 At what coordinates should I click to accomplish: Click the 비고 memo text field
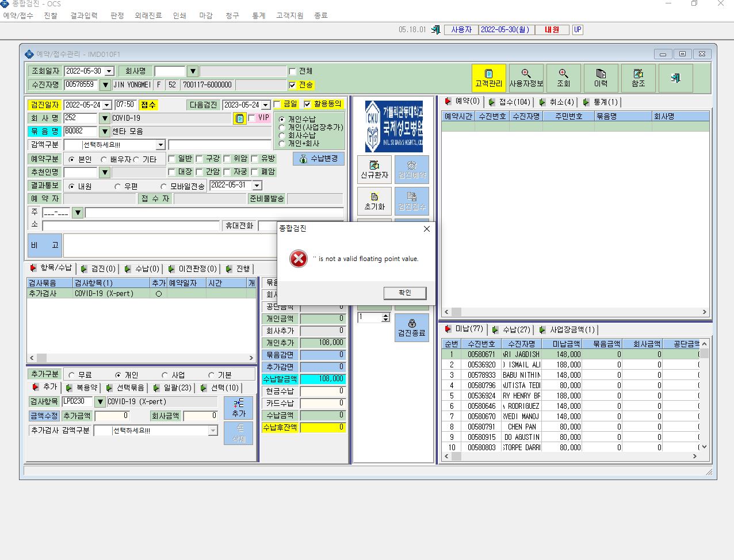click(x=170, y=245)
